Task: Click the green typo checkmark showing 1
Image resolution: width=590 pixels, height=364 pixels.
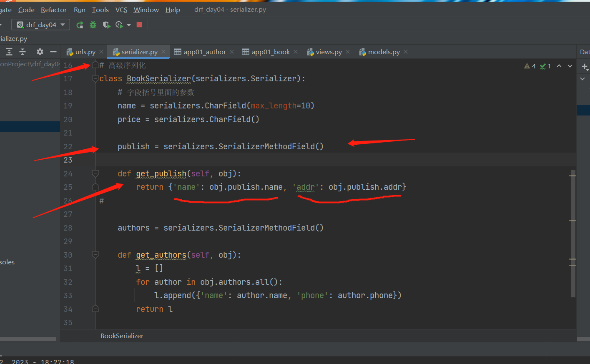Action: [x=545, y=66]
